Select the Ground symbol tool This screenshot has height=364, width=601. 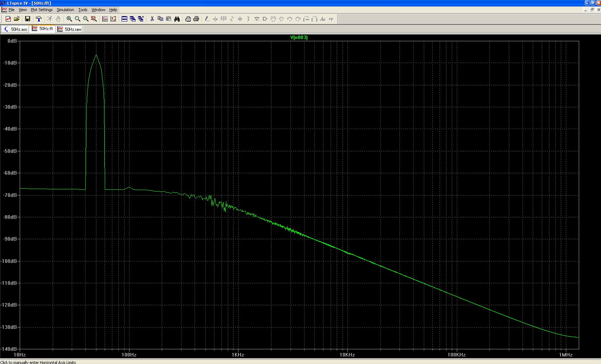click(x=215, y=19)
